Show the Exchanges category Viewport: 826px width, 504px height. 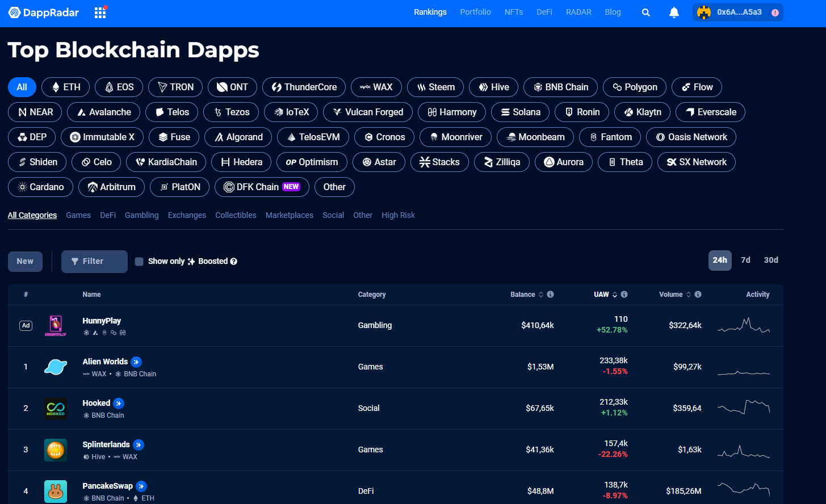[187, 215]
